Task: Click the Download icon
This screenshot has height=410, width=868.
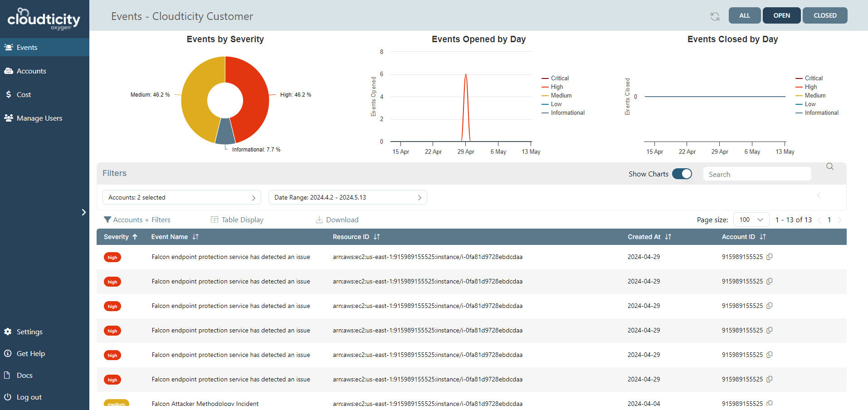Action: coord(319,220)
